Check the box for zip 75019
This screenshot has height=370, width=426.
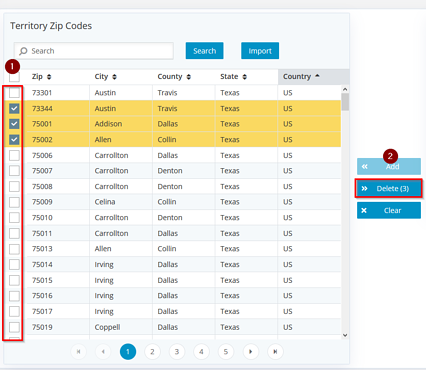click(14, 327)
